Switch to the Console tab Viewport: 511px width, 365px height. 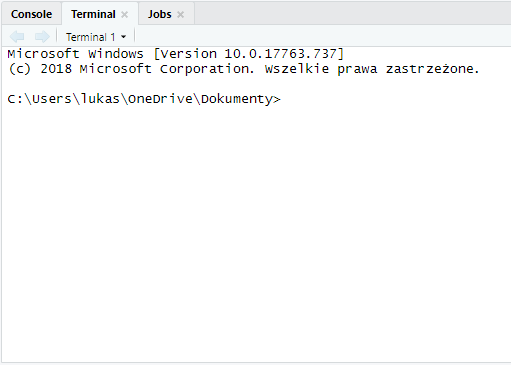(31, 14)
